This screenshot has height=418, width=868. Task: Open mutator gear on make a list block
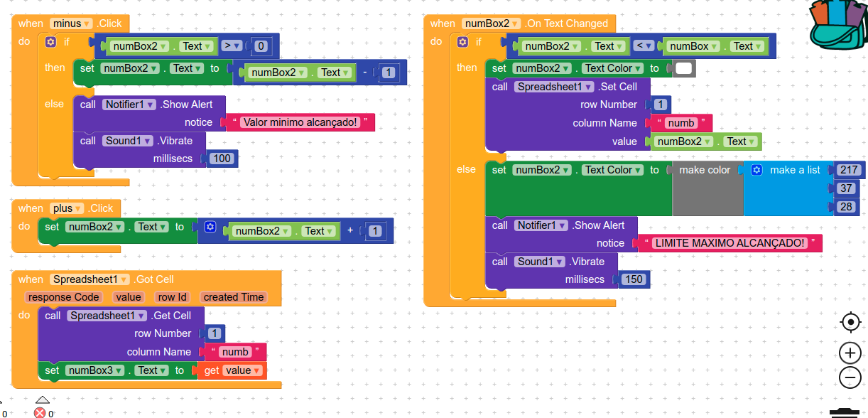[756, 170]
